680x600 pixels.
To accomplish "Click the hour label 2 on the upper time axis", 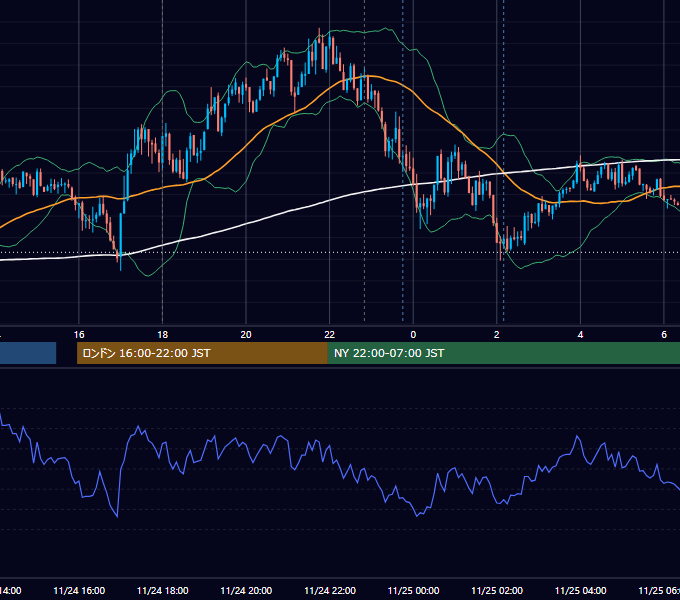I will click(x=497, y=335).
